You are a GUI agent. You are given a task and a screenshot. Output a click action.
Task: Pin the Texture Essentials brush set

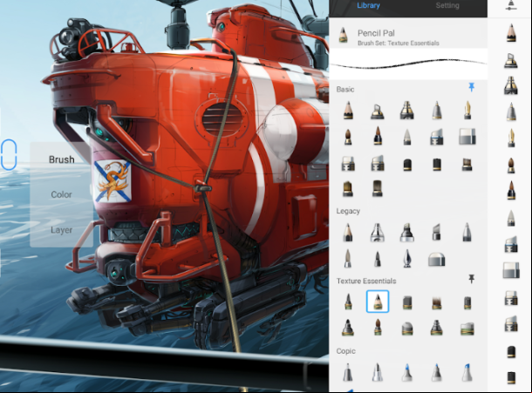coord(471,279)
